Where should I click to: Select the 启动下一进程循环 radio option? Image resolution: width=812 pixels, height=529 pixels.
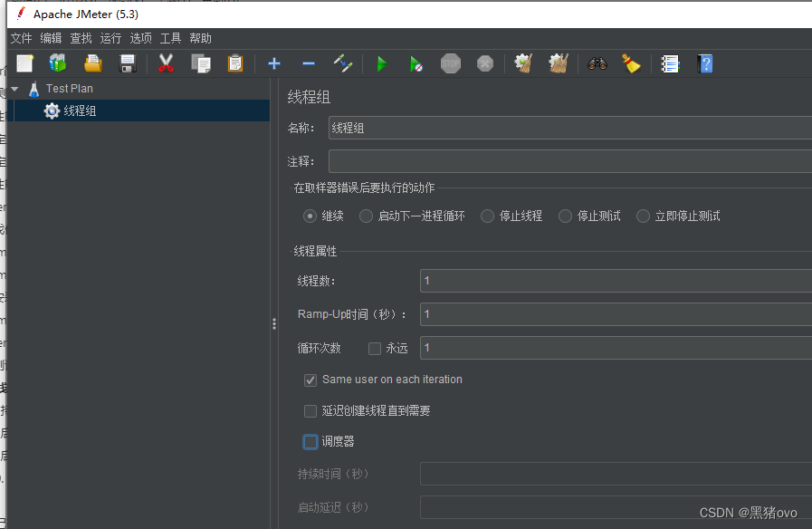pyautogui.click(x=366, y=216)
